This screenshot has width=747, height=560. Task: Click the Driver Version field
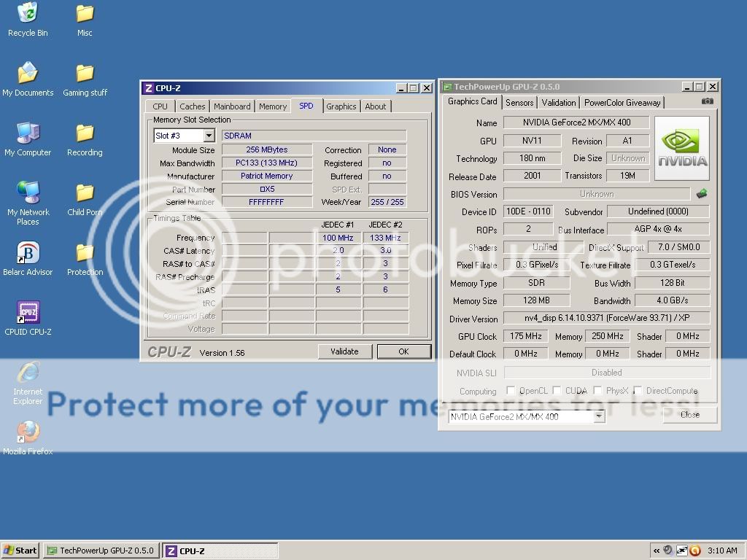pyautogui.click(x=606, y=319)
